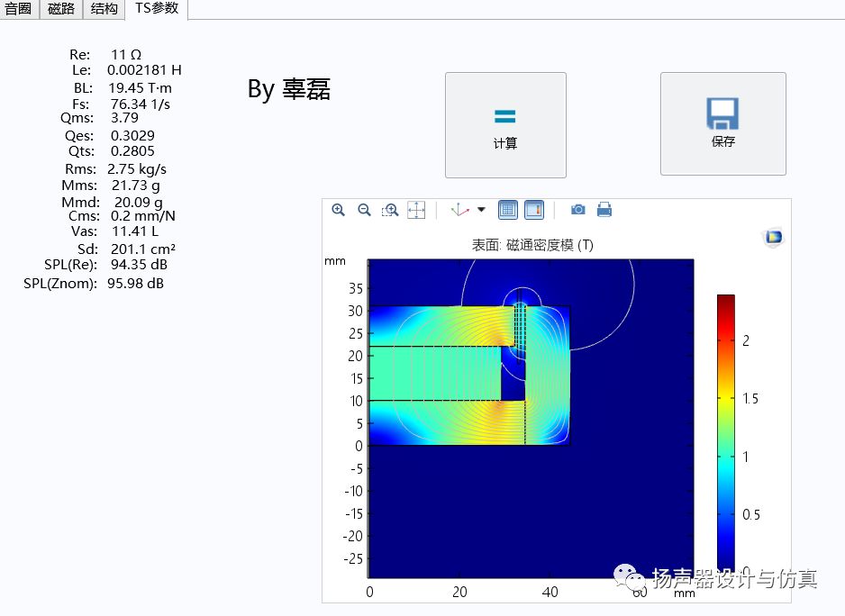Take a plot snapshot with camera icon

point(578,210)
